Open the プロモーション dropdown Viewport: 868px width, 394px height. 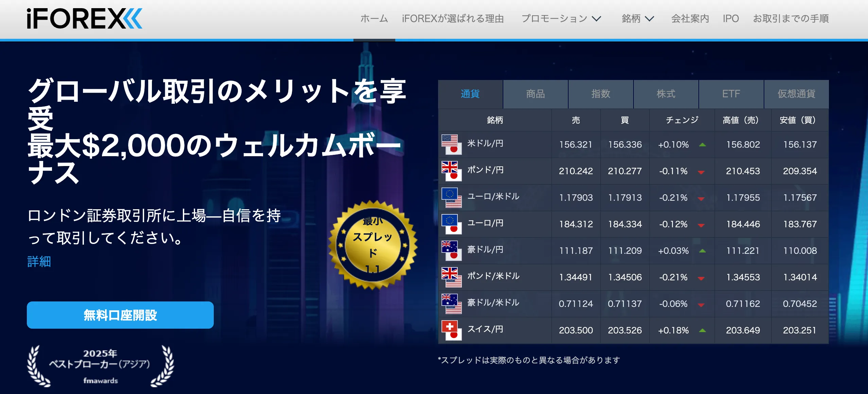point(555,19)
